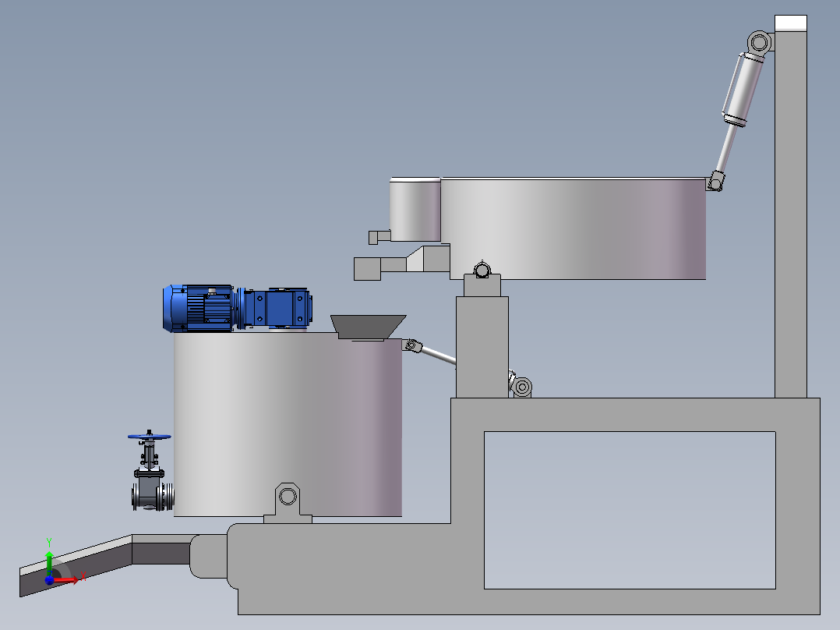The width and height of the screenshot is (840, 630).
Task: Select the large hydraulic cylinder barrel at top right
Action: tap(743, 90)
